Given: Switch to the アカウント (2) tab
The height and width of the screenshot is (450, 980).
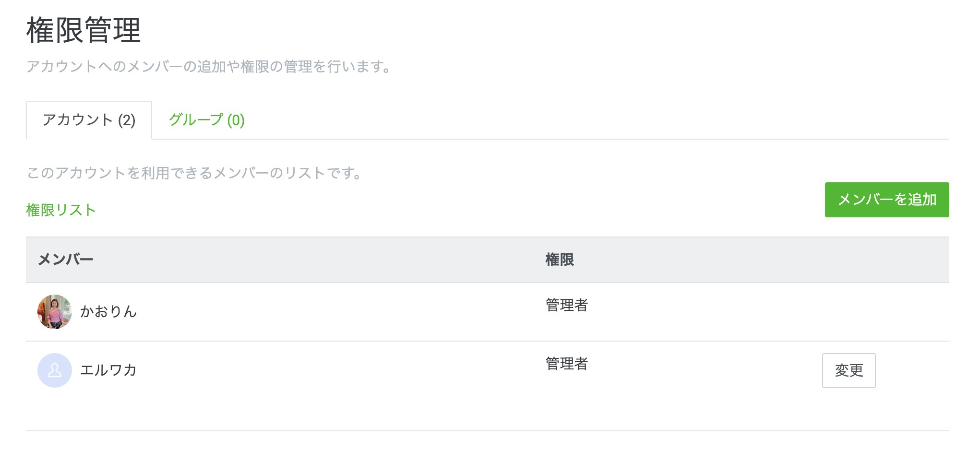Looking at the screenshot, I should pos(89,120).
